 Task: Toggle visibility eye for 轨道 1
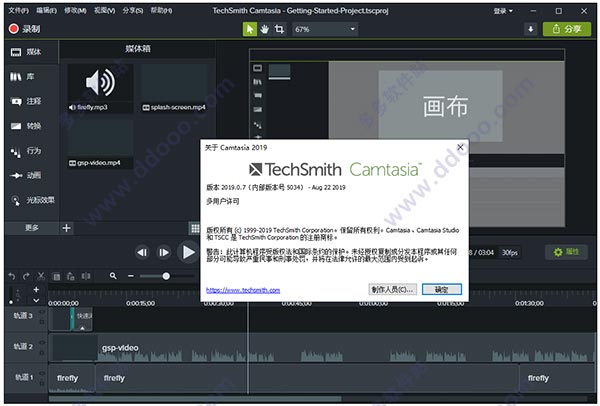pos(42,373)
